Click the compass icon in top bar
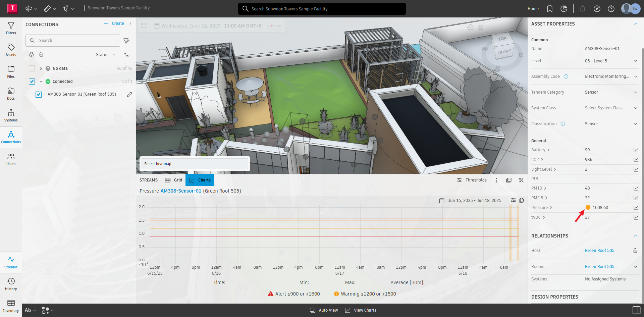This screenshot has width=644, height=317. pyautogui.click(x=597, y=9)
